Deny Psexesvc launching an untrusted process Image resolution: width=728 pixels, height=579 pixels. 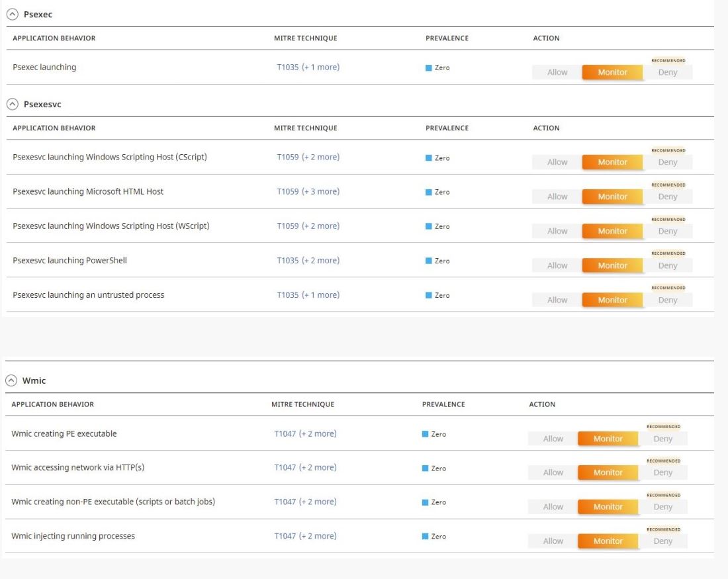[668, 300]
